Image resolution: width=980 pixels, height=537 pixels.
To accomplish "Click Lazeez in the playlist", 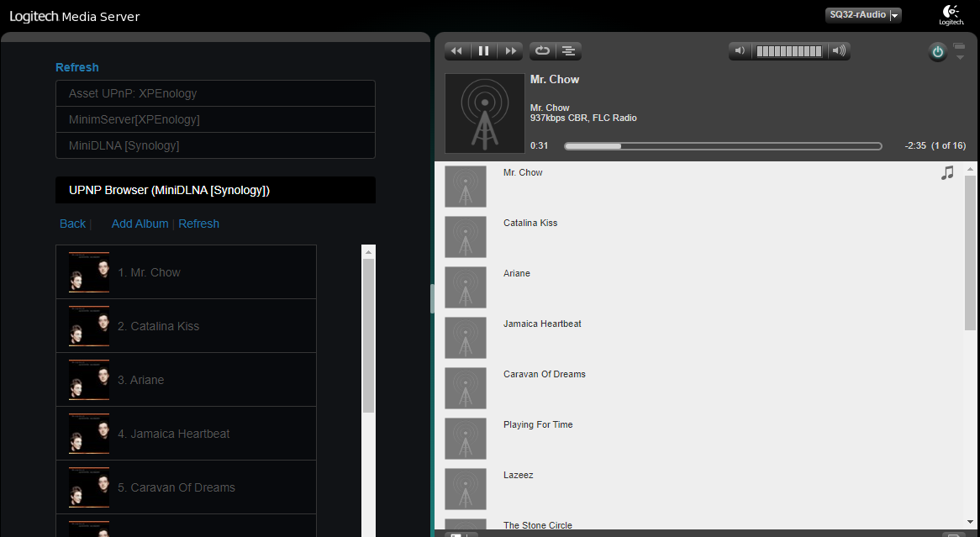I will coord(518,475).
